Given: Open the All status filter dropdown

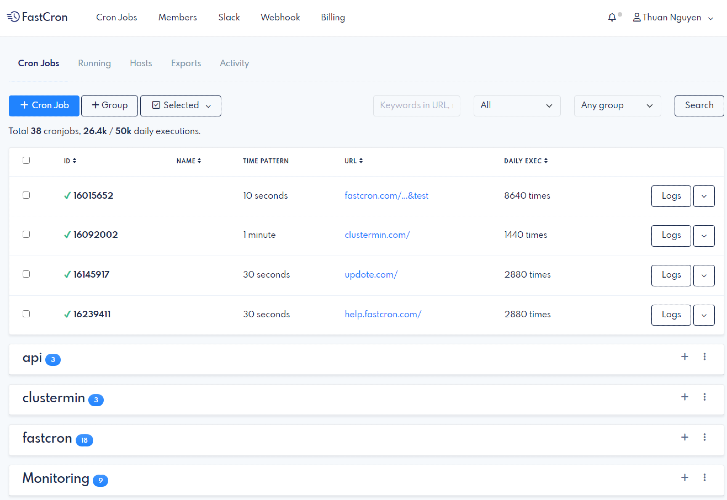Looking at the screenshot, I should (517, 106).
